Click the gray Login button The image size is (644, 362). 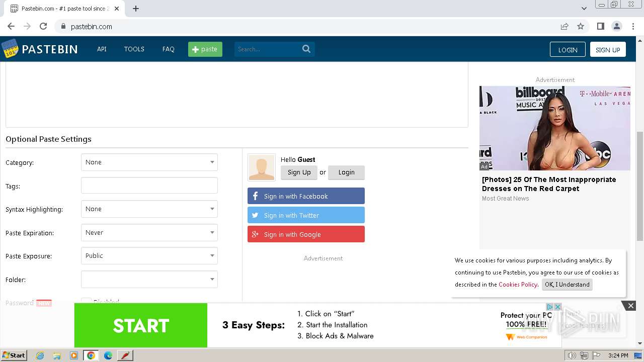pos(346,172)
